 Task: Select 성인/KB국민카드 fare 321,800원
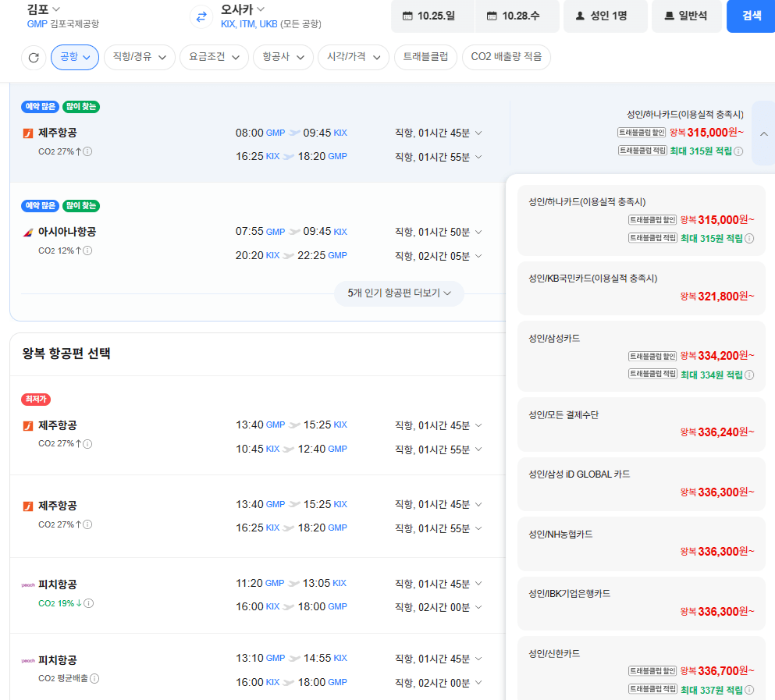point(641,288)
